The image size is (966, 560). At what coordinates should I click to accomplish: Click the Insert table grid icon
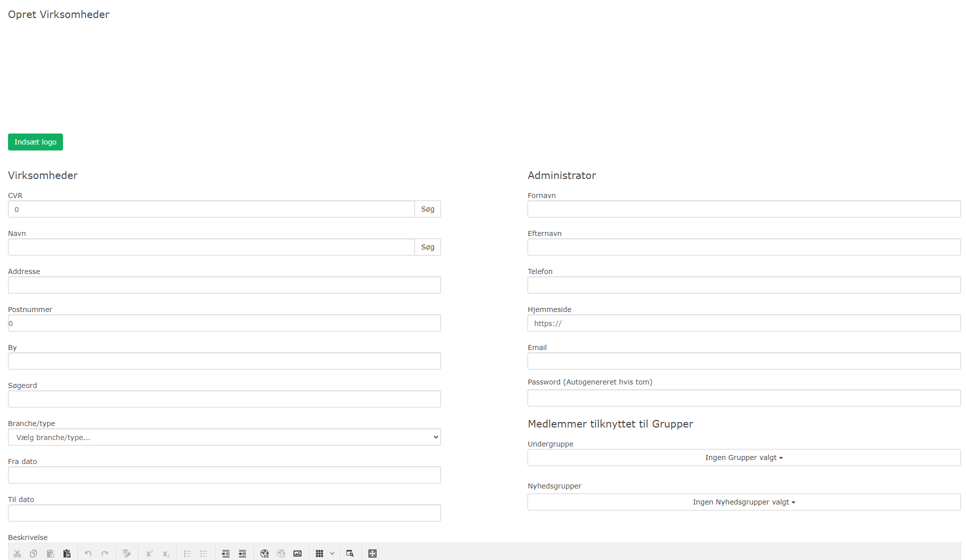point(319,553)
